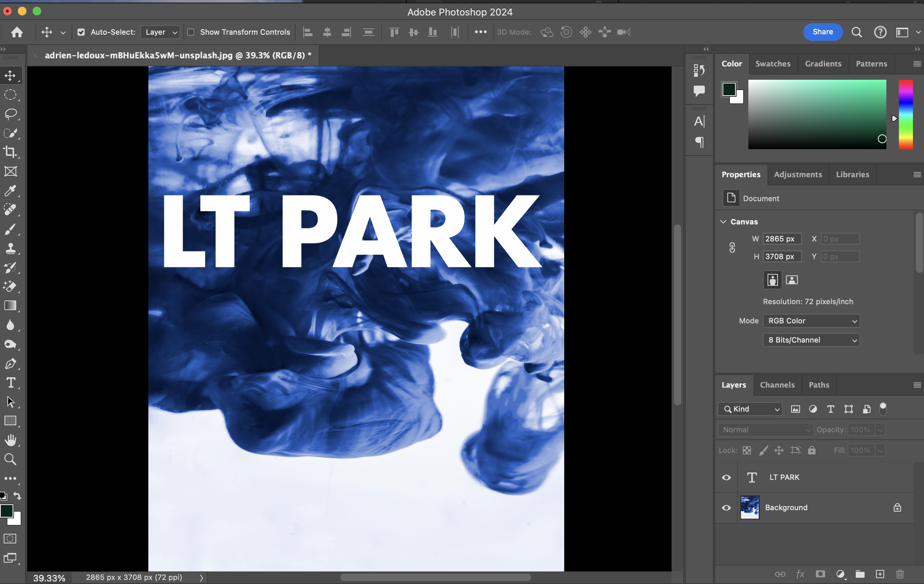Screen dimensions: 924x584
Task: Click the add layer mask icon
Action: [820, 574]
